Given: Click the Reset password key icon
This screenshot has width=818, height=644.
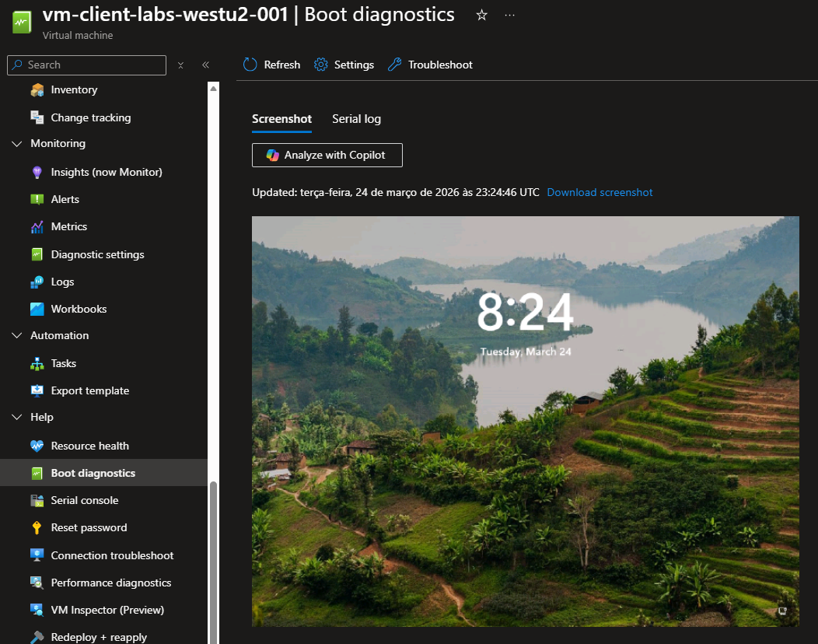Looking at the screenshot, I should coord(37,528).
